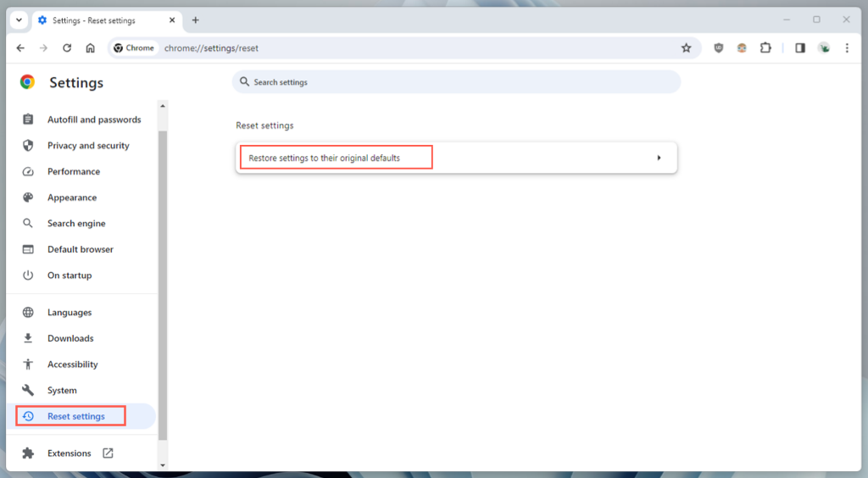The image size is (868, 478).
Task: Open the Appearance settings section
Action: (x=72, y=197)
